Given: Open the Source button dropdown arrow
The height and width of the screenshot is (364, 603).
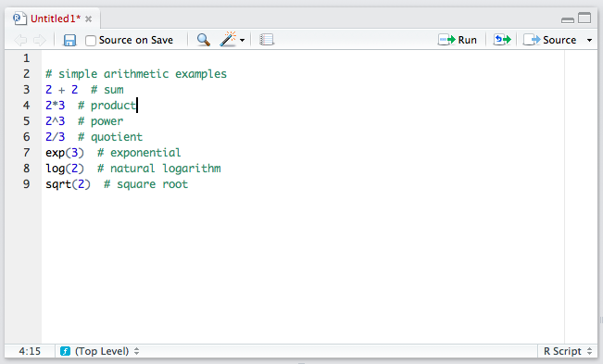Looking at the screenshot, I should tap(589, 40).
